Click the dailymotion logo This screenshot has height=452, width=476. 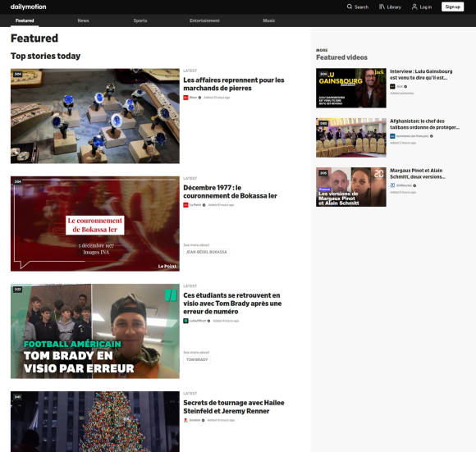28,7
